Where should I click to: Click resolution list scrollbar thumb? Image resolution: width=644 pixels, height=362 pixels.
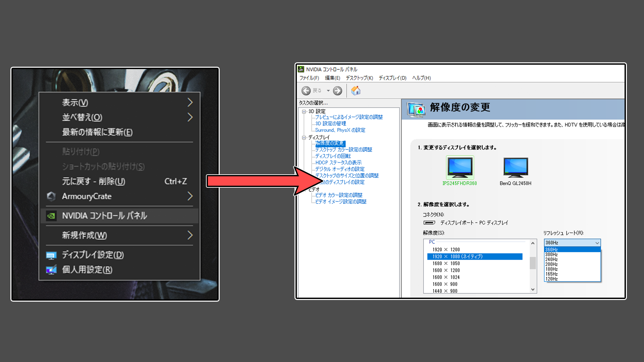tap(533, 263)
